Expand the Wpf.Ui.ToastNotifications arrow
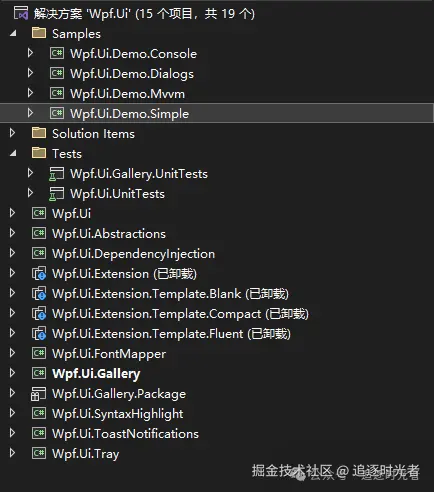 pos(12,433)
